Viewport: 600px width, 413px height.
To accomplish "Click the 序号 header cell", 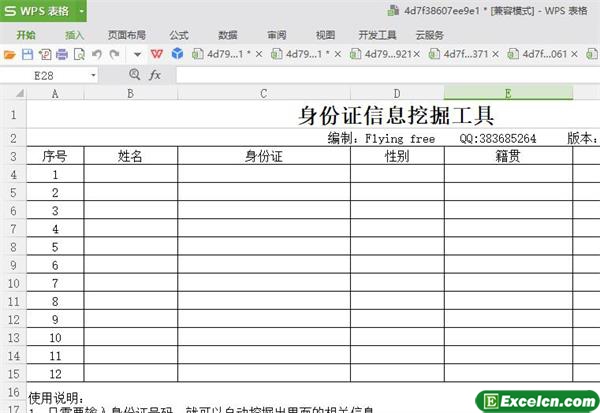I will [55, 156].
